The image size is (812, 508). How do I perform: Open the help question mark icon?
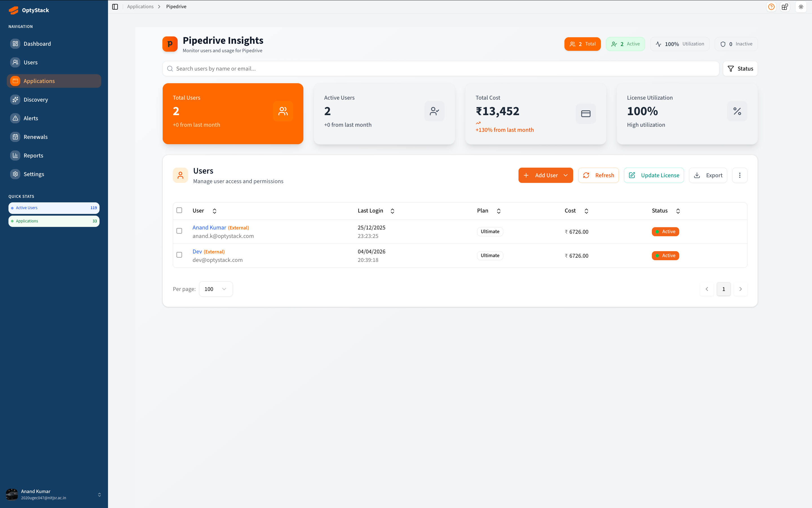pyautogui.click(x=771, y=7)
